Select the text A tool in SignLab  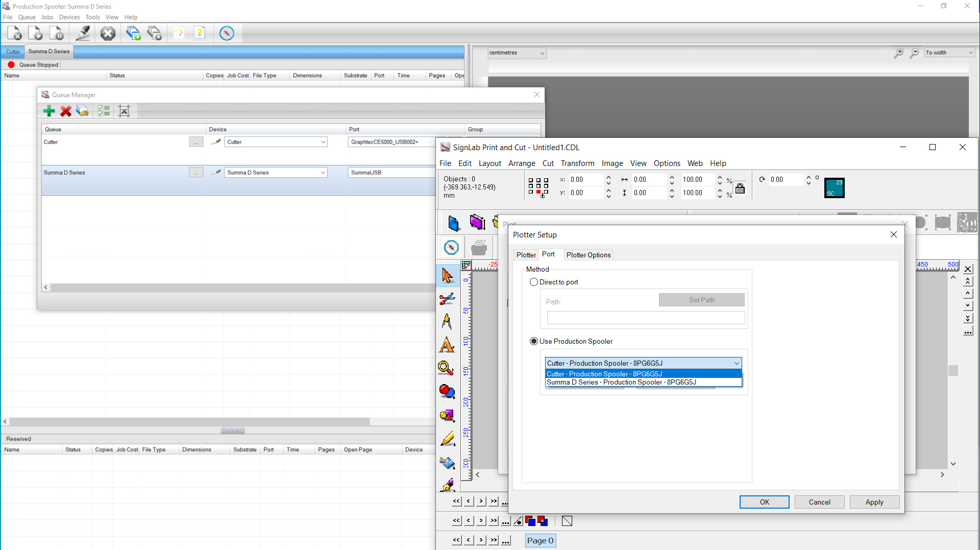[447, 345]
